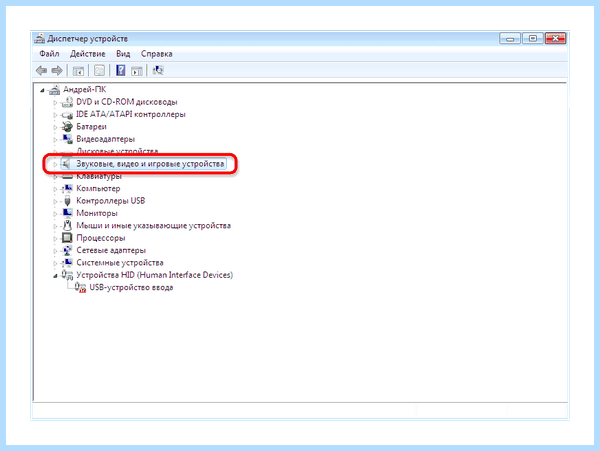The height and width of the screenshot is (451, 600).
Task: Click the Диспетчер устройств title bar icon
Action: coord(39,38)
